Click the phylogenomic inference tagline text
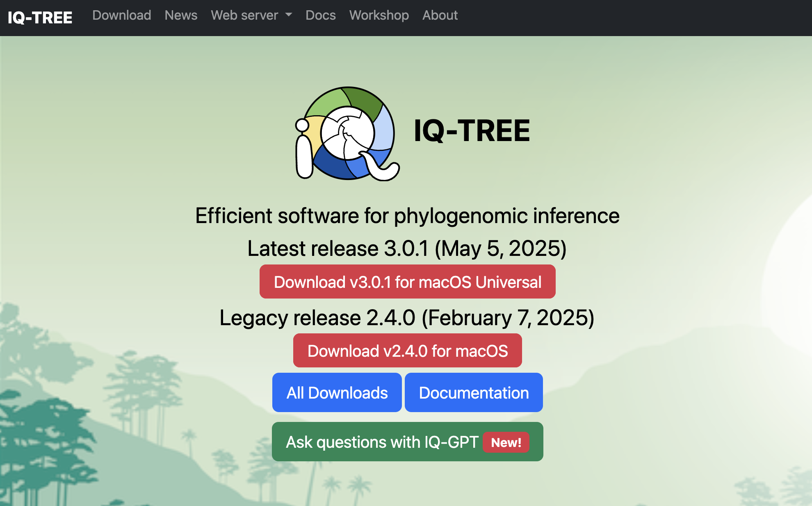Image resolution: width=812 pixels, height=506 pixels. pos(407,216)
